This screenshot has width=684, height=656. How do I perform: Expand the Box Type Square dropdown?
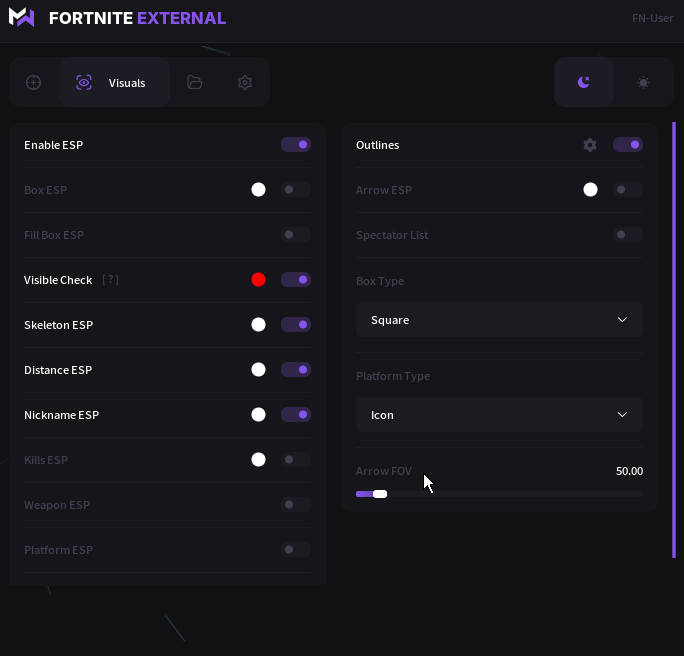499,320
